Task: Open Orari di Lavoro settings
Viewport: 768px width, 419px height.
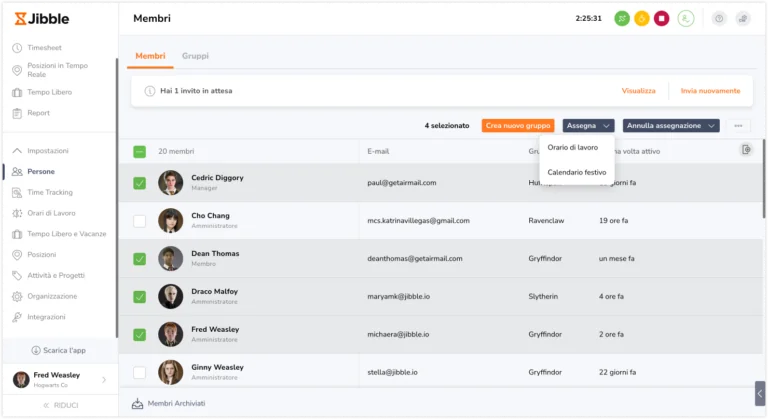Action: tap(51, 213)
